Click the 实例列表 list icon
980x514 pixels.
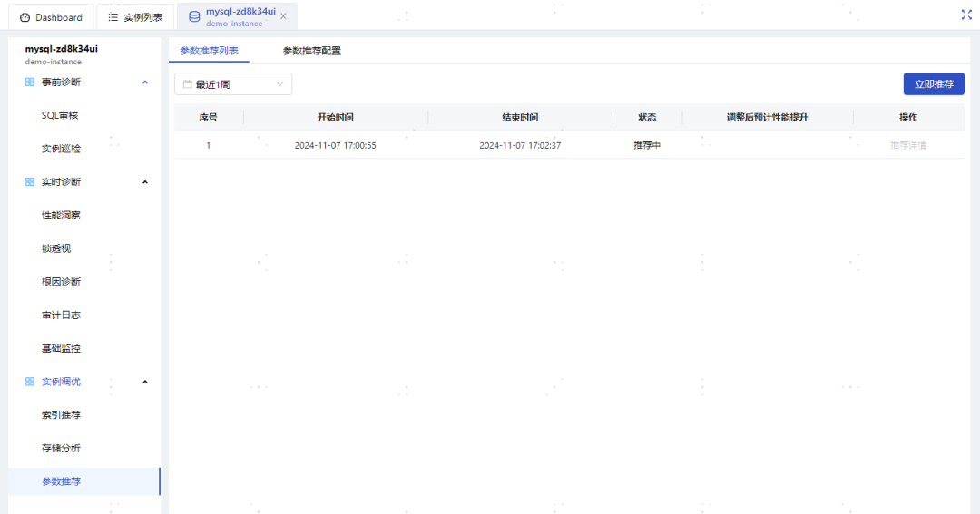tap(113, 17)
